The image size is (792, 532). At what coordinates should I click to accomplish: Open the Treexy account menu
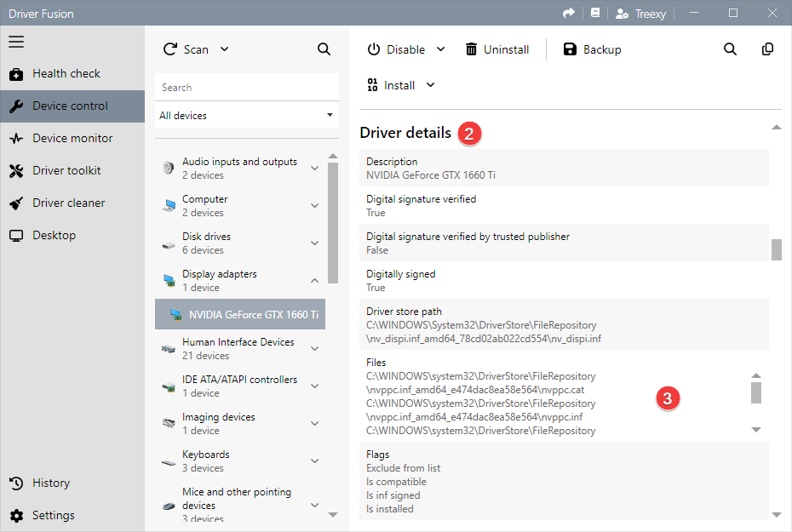(641, 14)
